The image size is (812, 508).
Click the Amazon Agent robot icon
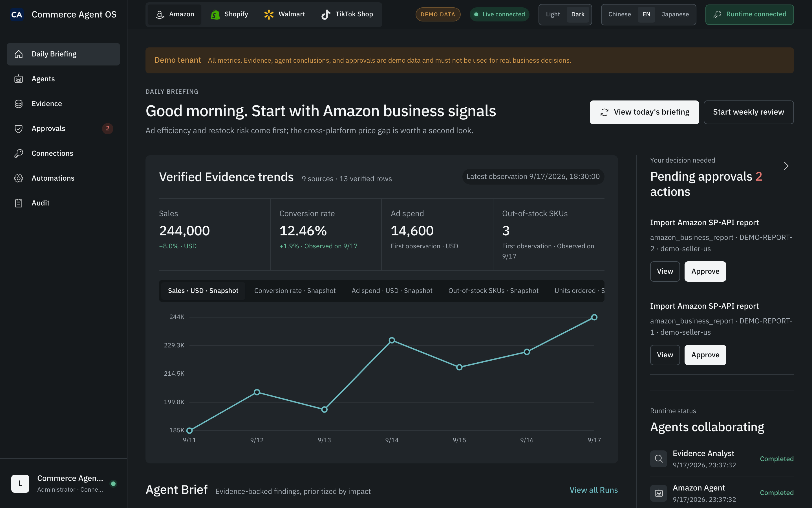659,493
